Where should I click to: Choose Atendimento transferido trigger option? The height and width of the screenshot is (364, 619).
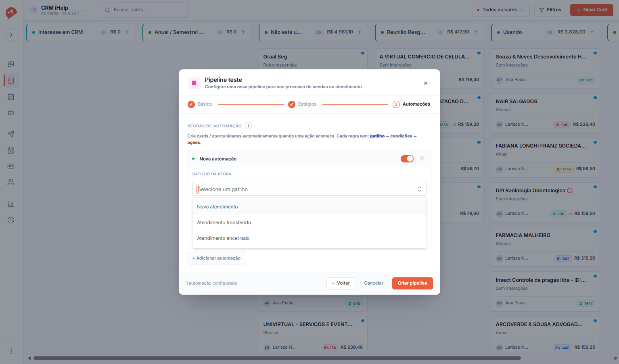tap(309, 223)
